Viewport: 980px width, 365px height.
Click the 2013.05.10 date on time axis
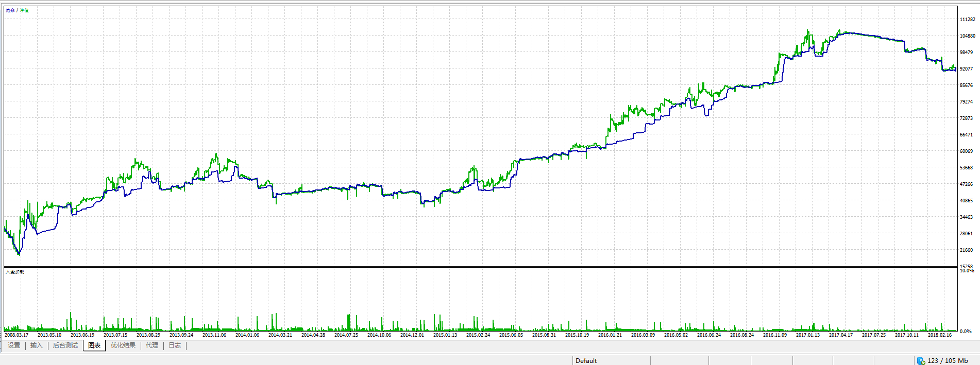49,335
